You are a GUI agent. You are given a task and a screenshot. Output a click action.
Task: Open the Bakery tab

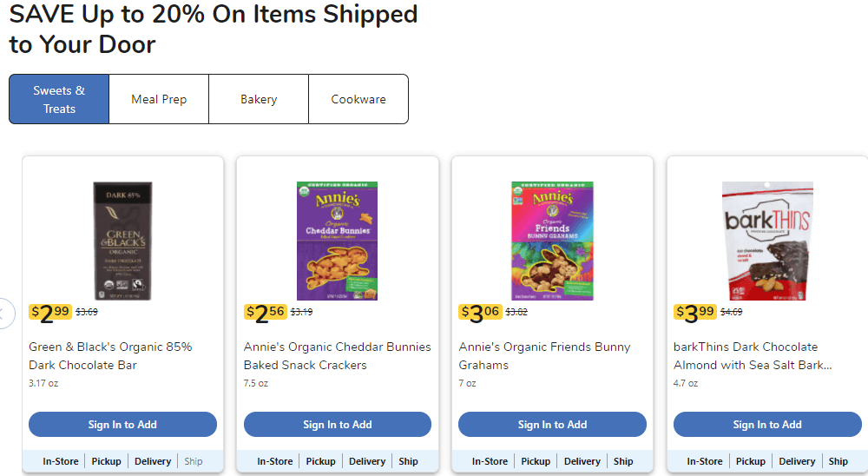(x=259, y=99)
